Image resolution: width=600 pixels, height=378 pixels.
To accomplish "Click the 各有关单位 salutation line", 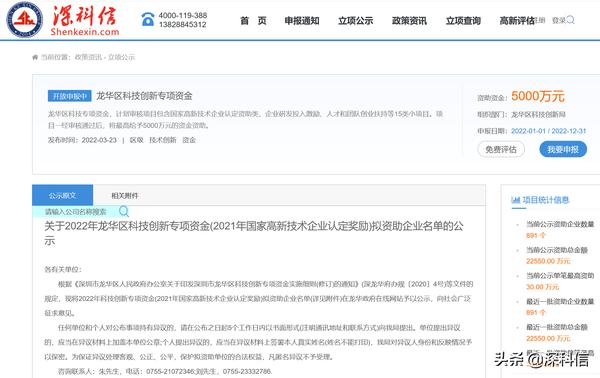I will pyautogui.click(x=63, y=269).
